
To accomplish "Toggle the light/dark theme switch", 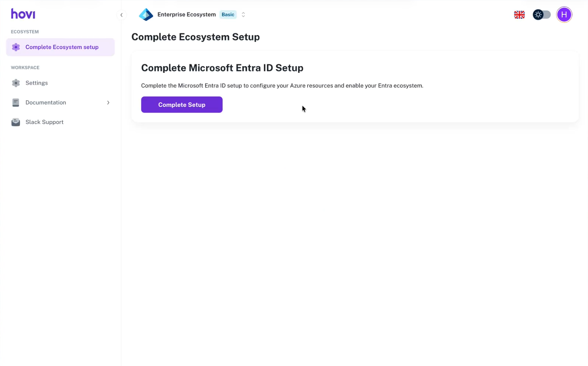I will tap(542, 15).
